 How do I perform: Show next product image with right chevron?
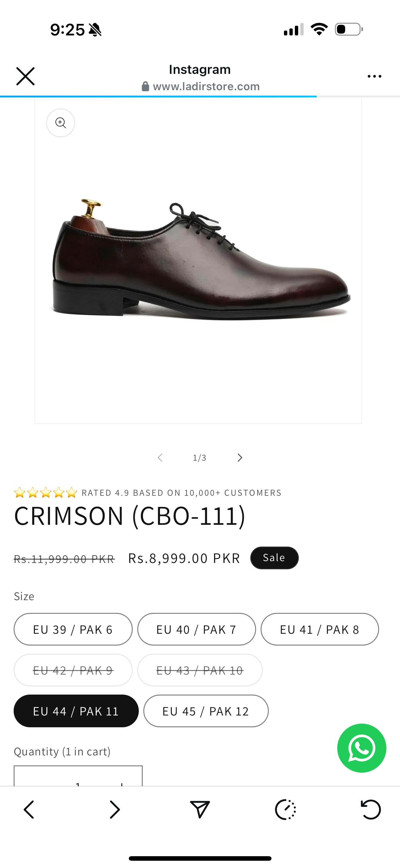[x=240, y=458]
